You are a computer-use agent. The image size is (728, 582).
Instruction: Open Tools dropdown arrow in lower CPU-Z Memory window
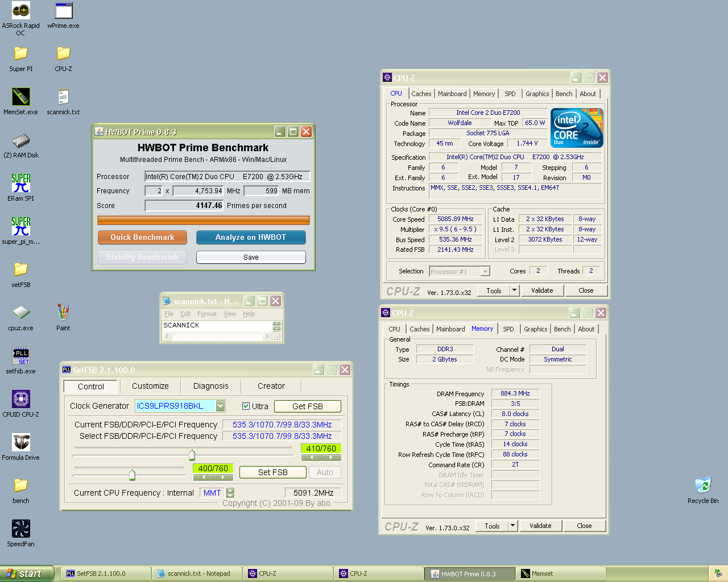512,526
